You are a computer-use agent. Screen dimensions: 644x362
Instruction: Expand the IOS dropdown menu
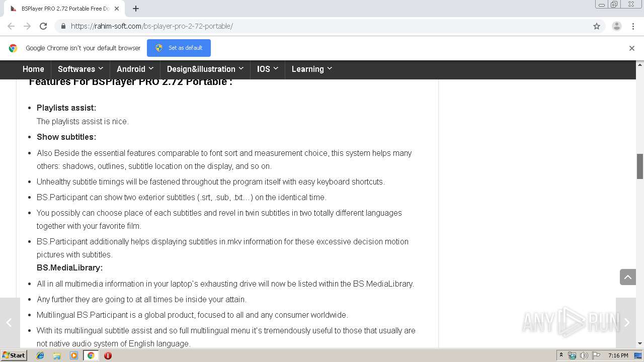pyautogui.click(x=268, y=69)
